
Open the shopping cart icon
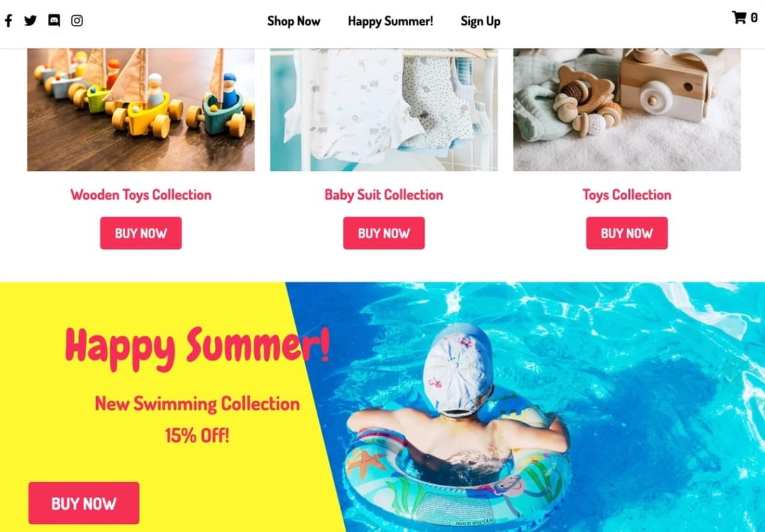click(739, 17)
